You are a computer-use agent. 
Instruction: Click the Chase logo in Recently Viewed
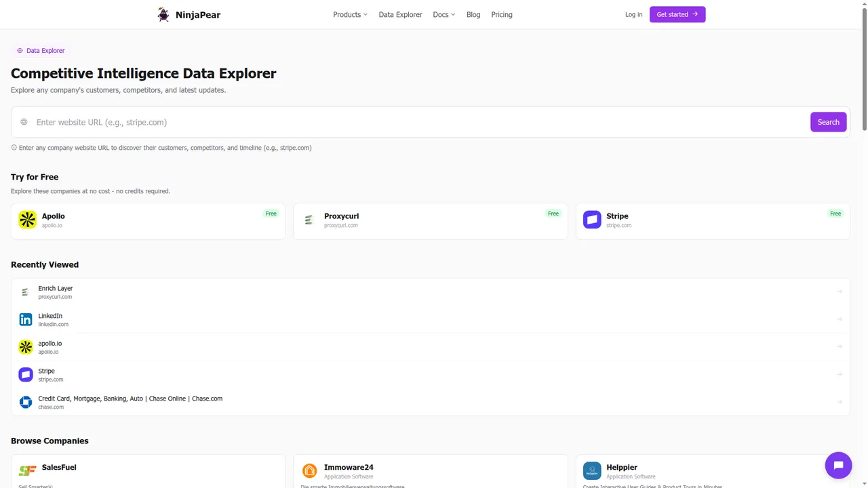pyautogui.click(x=26, y=402)
